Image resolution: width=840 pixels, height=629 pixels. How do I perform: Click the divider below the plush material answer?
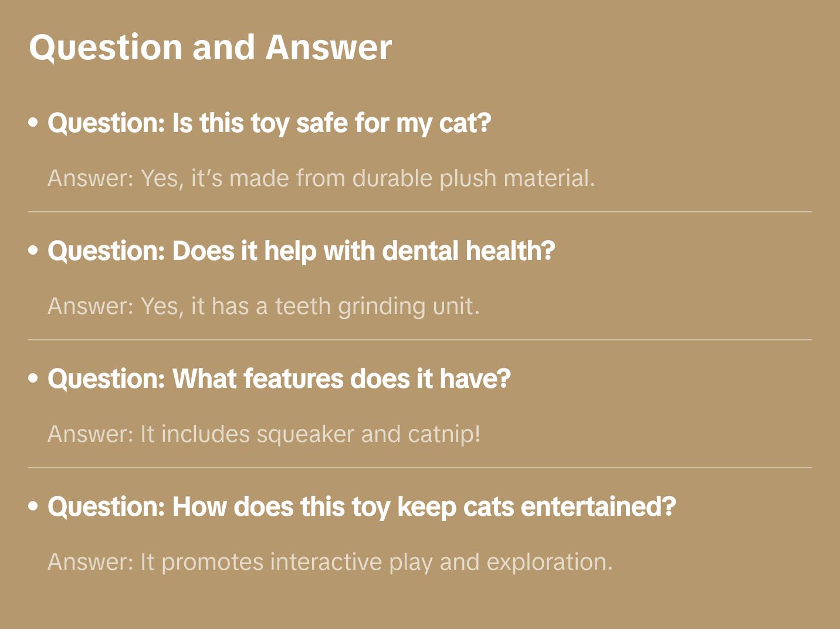[420, 212]
